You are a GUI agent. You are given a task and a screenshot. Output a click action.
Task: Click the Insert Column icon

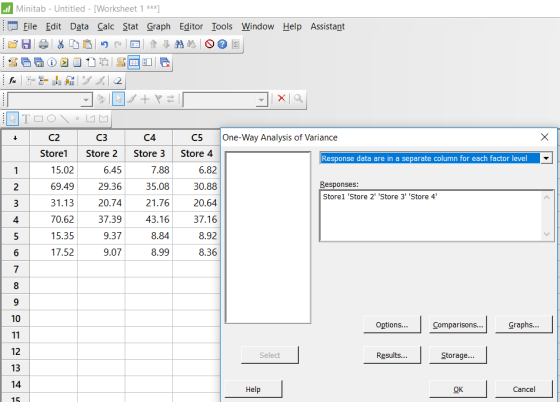pyautogui.click(x=57, y=81)
